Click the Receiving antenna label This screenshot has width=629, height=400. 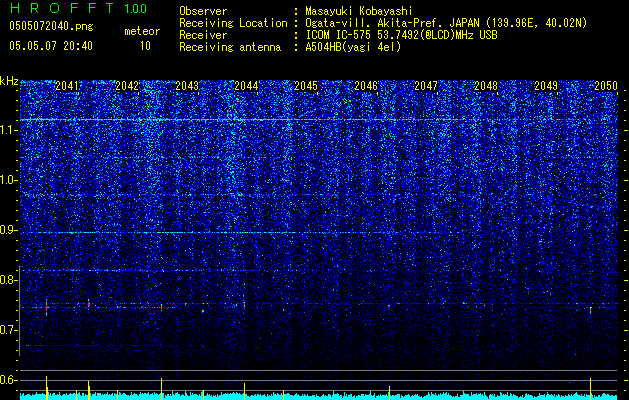230,47
